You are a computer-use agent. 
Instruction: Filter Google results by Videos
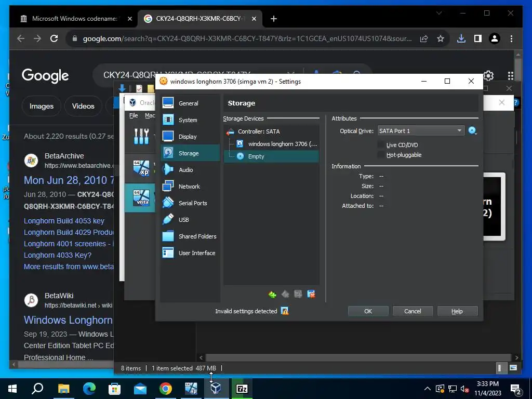[x=83, y=106]
